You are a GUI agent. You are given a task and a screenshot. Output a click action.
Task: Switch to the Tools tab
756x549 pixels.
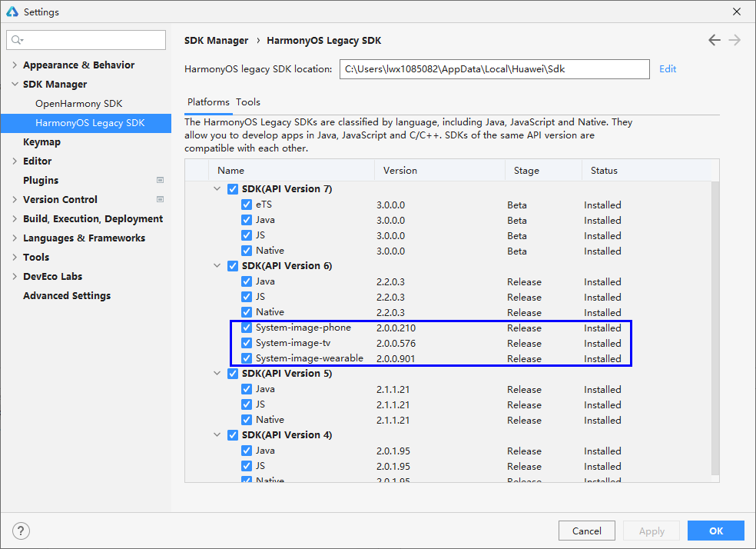[x=248, y=101]
